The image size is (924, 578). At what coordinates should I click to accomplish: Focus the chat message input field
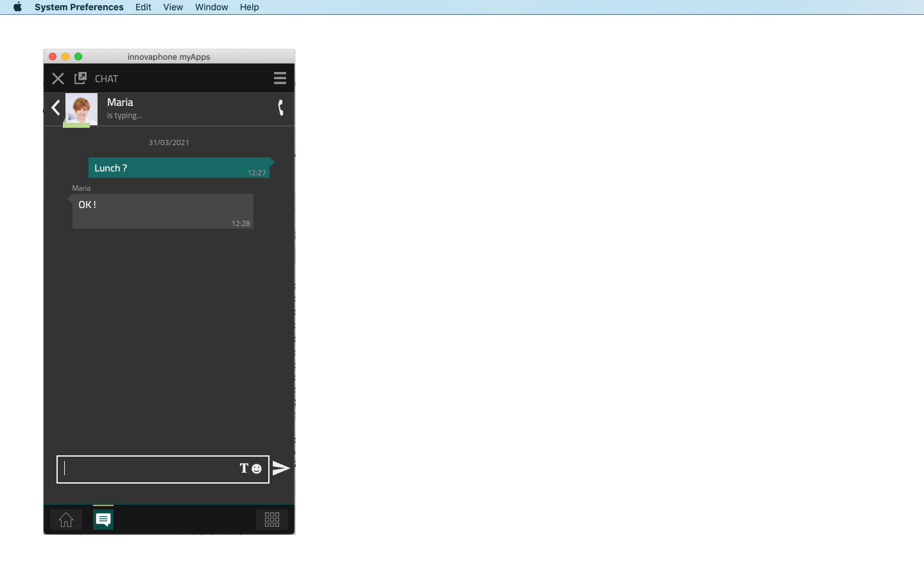(x=163, y=469)
